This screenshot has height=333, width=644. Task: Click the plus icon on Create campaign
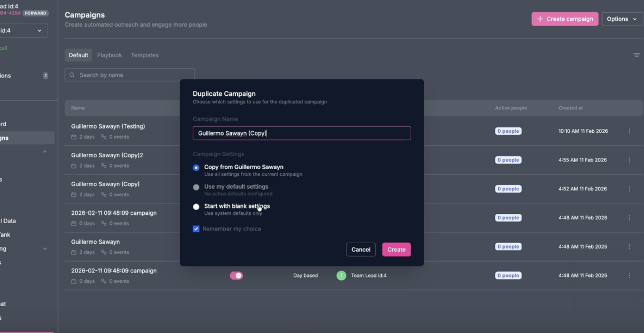[540, 19]
